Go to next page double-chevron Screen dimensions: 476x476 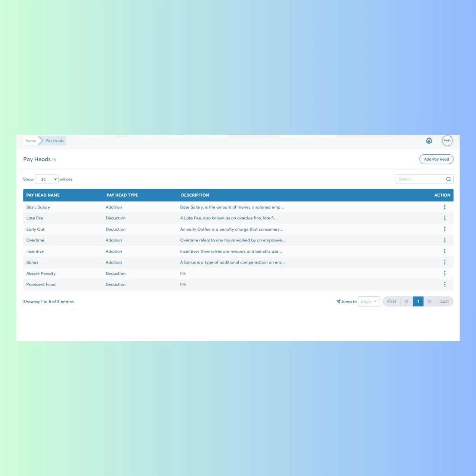click(429, 302)
